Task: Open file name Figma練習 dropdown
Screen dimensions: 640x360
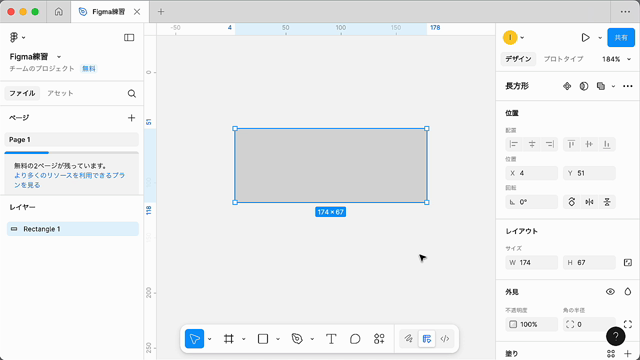Action: [x=35, y=57]
